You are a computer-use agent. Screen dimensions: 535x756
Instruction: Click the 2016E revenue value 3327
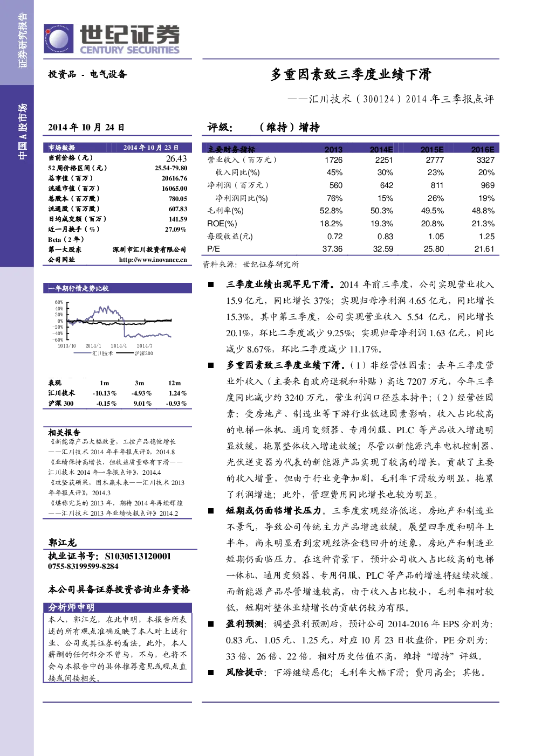[485, 160]
